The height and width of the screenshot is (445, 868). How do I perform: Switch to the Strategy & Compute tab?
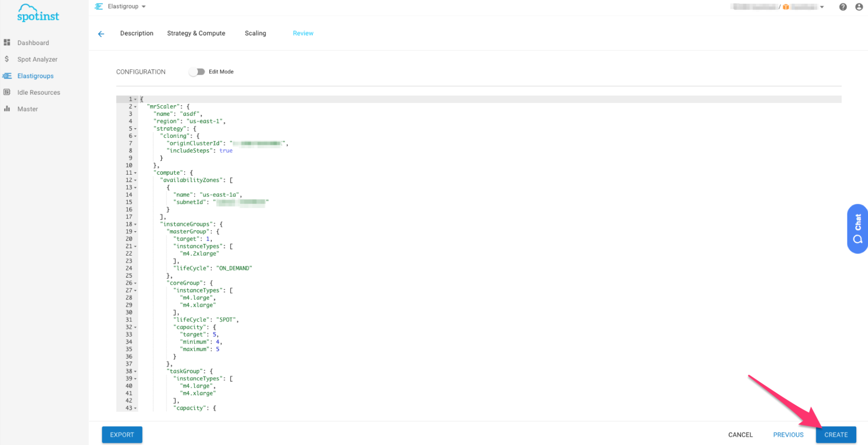196,33
